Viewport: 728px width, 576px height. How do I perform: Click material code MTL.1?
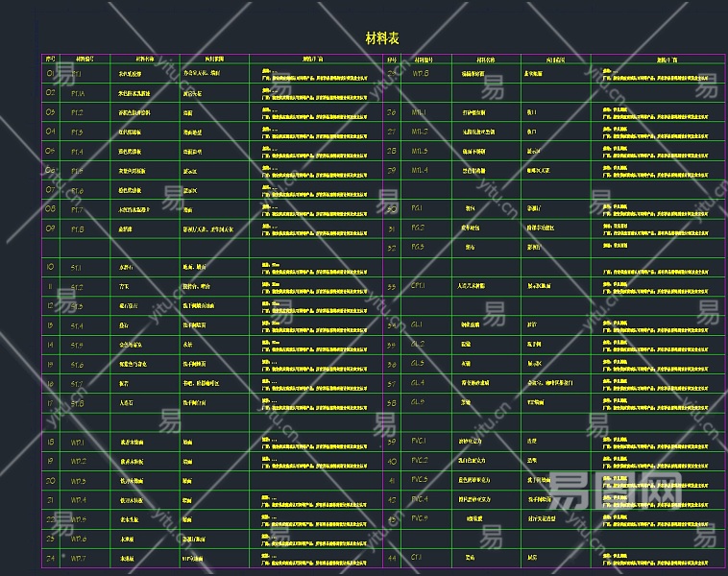pyautogui.click(x=419, y=112)
